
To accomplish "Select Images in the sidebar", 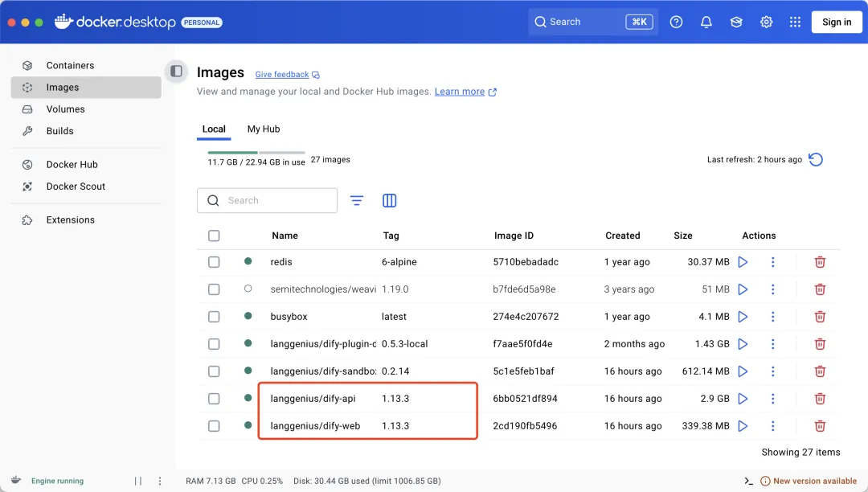I will [x=86, y=88].
